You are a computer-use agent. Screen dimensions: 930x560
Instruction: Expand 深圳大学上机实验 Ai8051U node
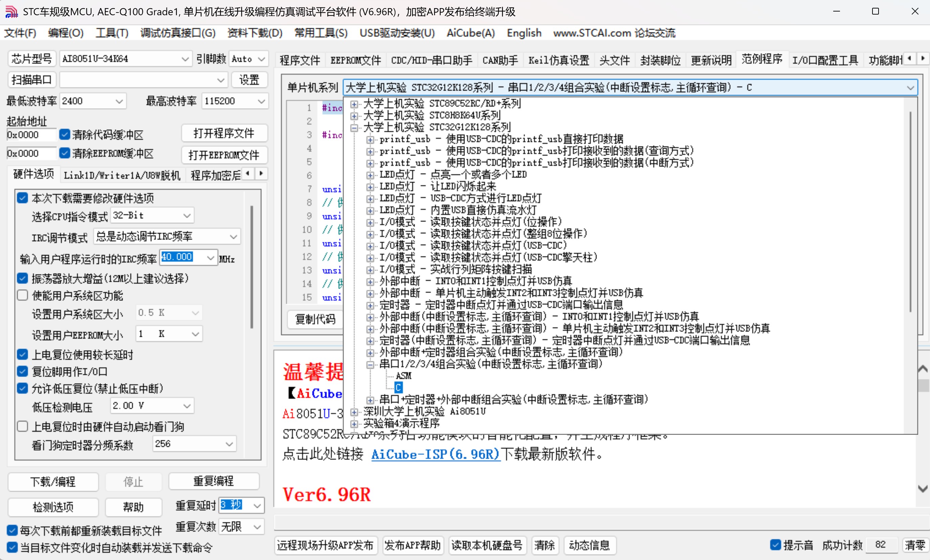(354, 412)
